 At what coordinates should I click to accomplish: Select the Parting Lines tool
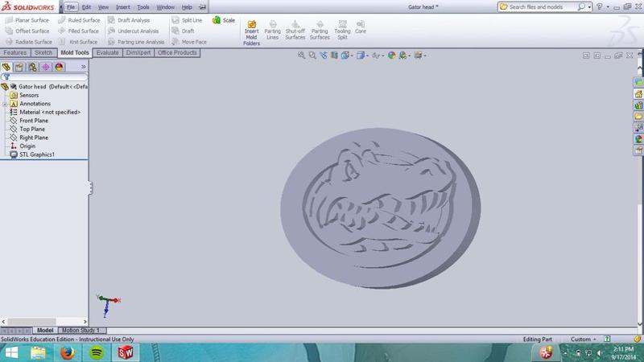tap(272, 31)
